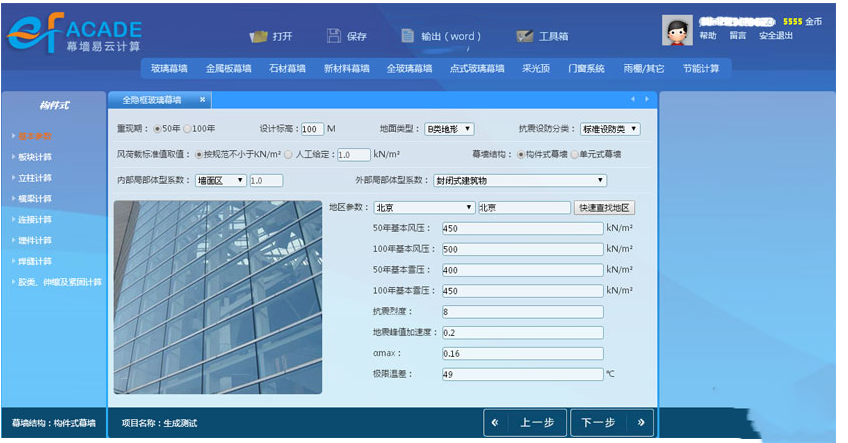Close the 全隐框玻璃幕墙 tab
The width and height of the screenshot is (848, 443).
point(202,100)
